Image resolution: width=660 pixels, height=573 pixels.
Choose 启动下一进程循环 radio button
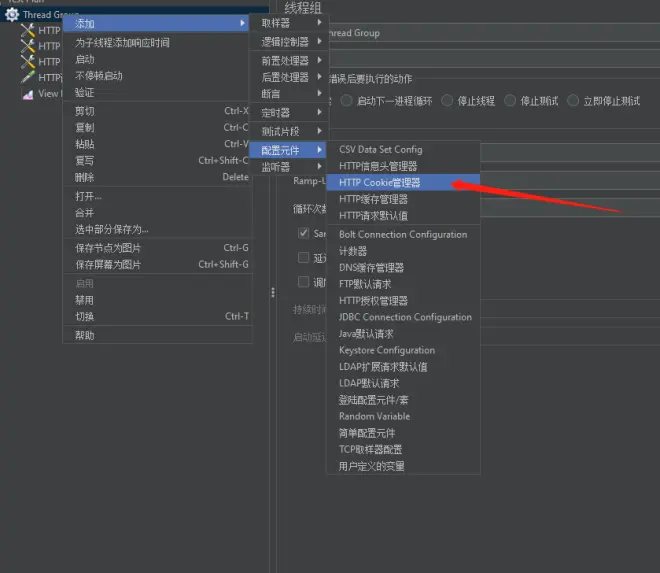pos(346,101)
